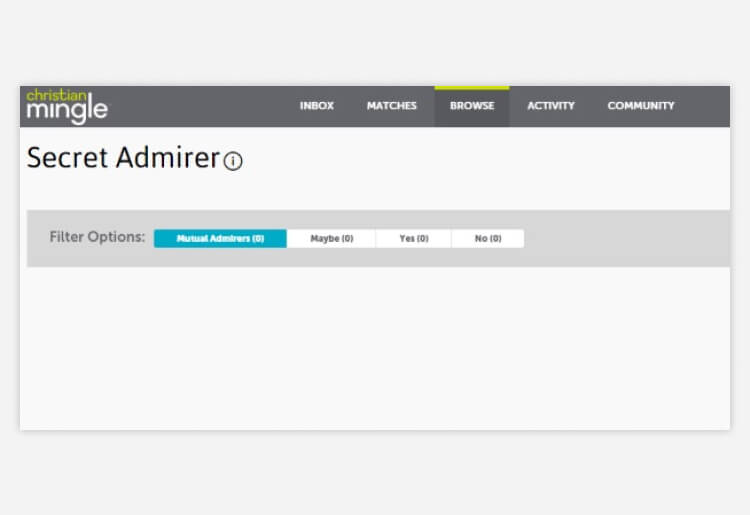Choose the No (0) filter option
The width and height of the screenshot is (750, 515).
pos(487,239)
